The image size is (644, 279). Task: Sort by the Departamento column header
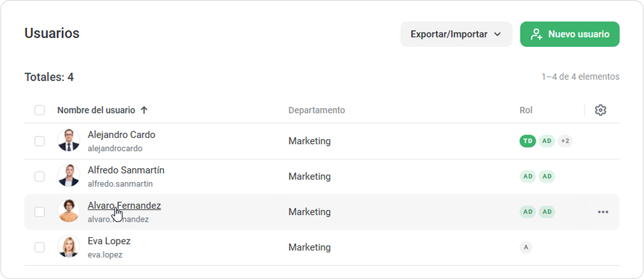(x=317, y=110)
